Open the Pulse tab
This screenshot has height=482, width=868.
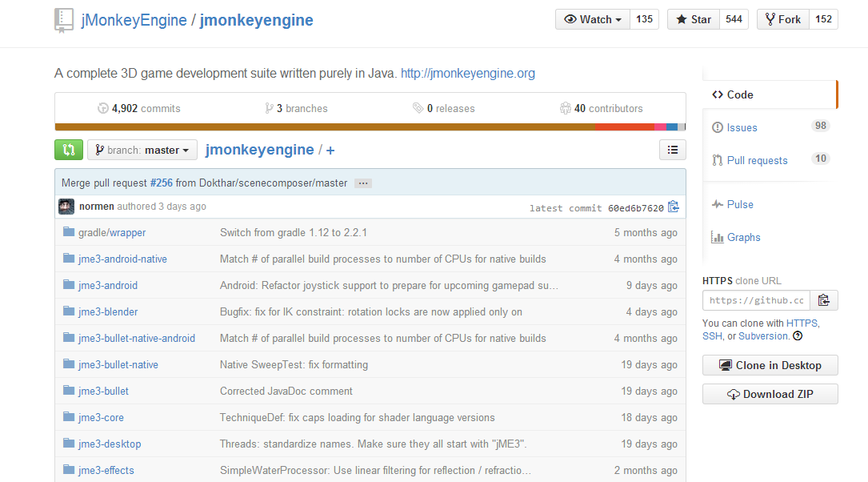(770, 204)
